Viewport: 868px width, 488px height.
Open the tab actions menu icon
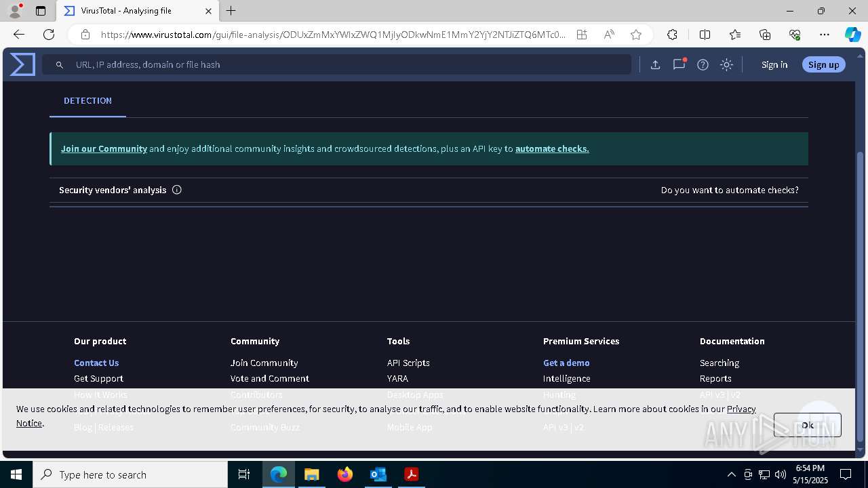pos(41,11)
